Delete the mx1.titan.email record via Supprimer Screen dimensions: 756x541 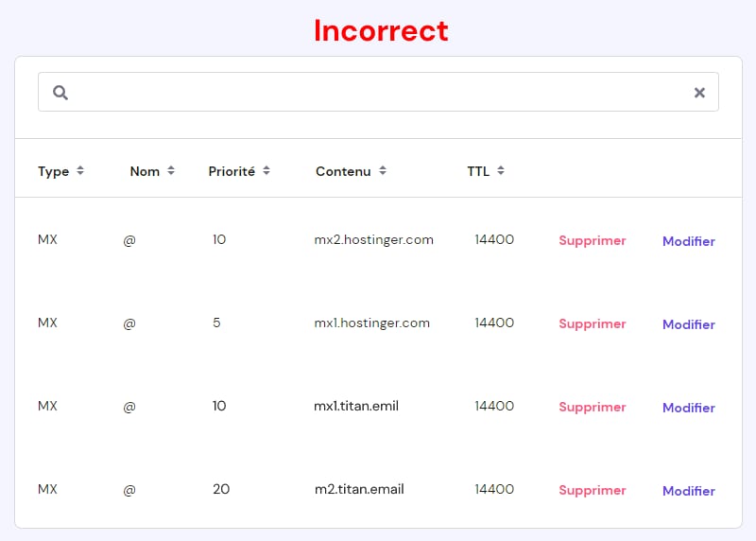[593, 407]
